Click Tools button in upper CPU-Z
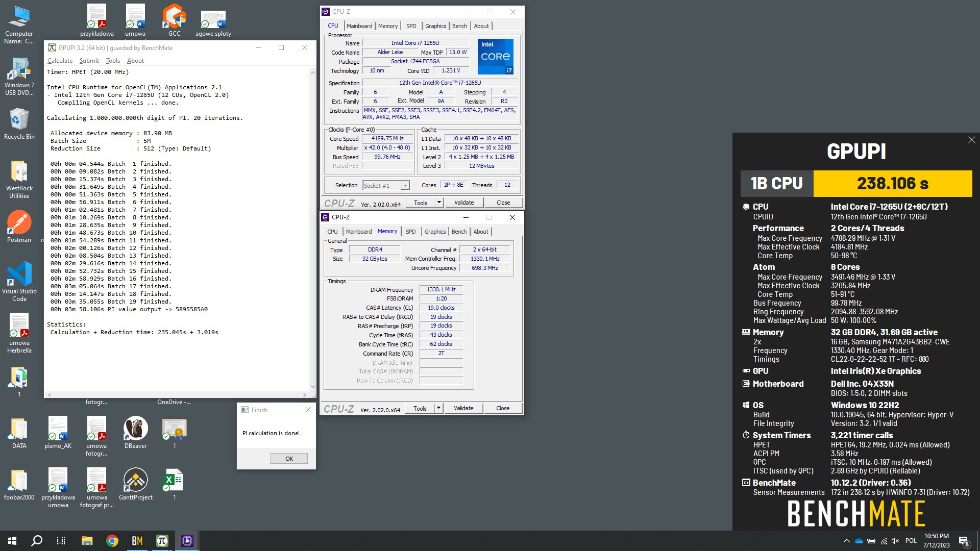The image size is (980, 551). pyautogui.click(x=421, y=203)
